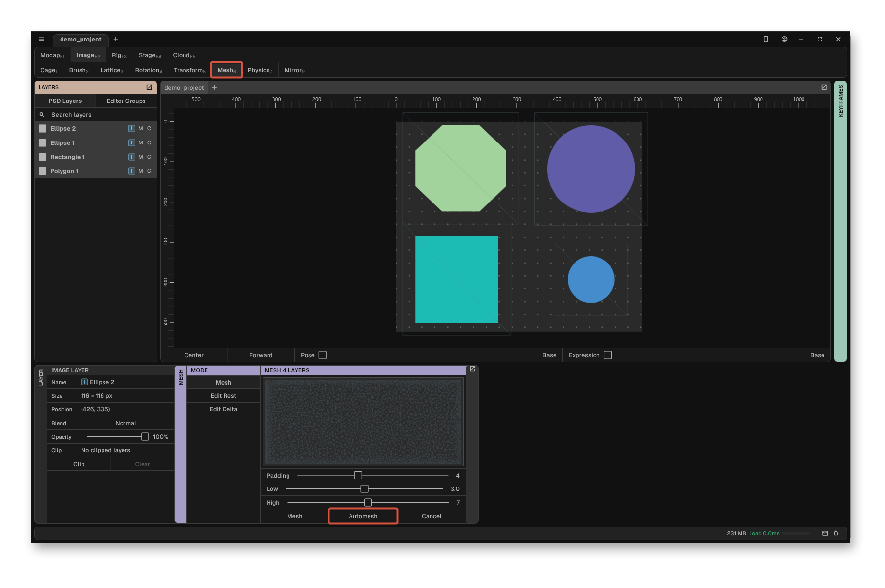This screenshot has height=588, width=885.
Task: Click the Forward view button
Action: coord(261,355)
